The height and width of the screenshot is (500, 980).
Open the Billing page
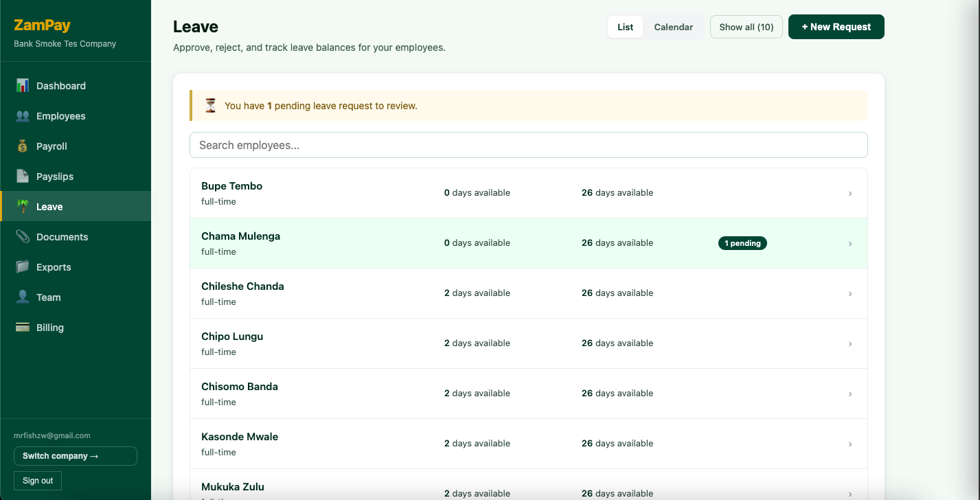76,328
